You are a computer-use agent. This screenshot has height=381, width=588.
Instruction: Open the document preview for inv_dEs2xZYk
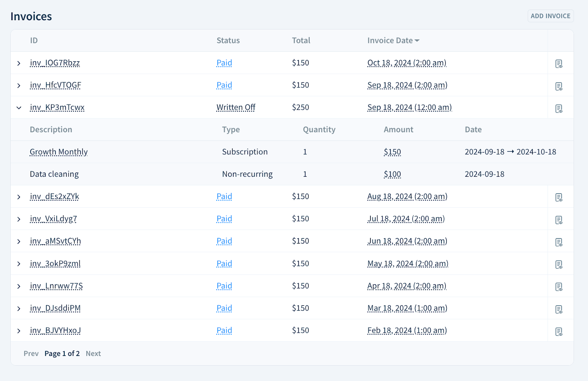pyautogui.click(x=559, y=198)
